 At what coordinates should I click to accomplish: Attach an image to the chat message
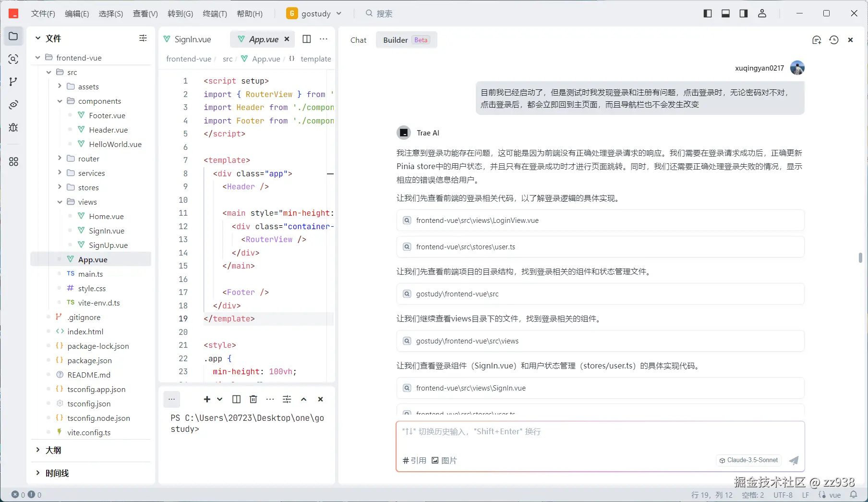tap(444, 460)
